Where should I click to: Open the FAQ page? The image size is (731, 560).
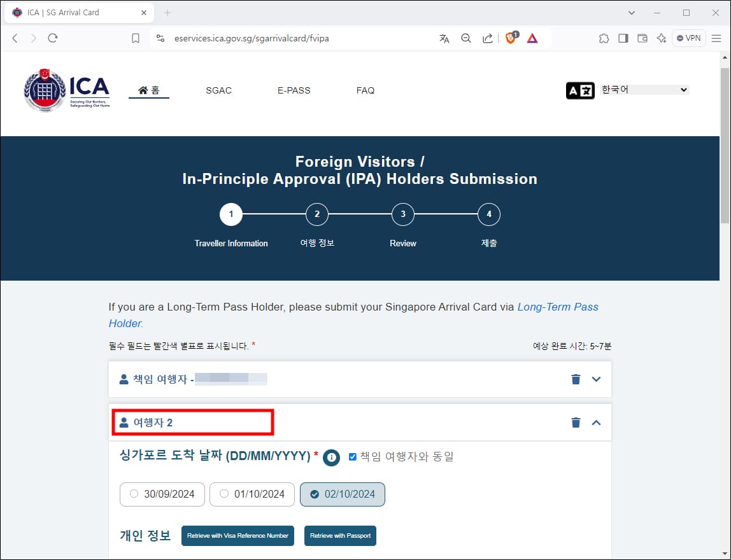tap(365, 90)
